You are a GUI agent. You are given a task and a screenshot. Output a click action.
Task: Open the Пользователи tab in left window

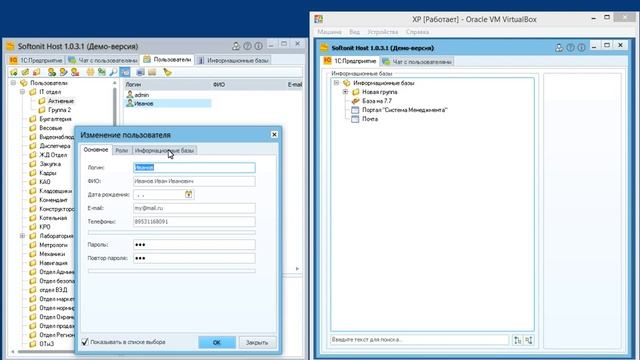pos(167,60)
